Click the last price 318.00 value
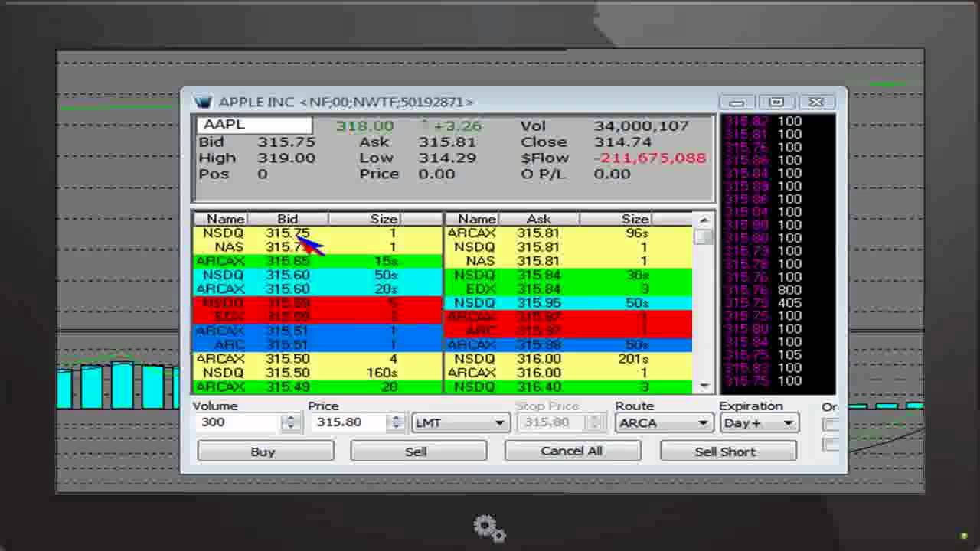The width and height of the screenshot is (980, 551). [x=364, y=126]
